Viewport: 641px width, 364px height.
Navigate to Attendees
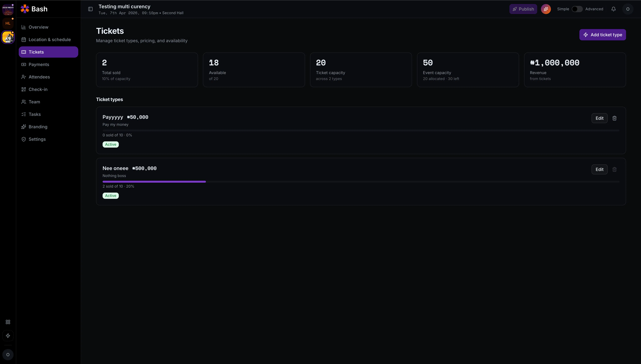(x=48, y=77)
